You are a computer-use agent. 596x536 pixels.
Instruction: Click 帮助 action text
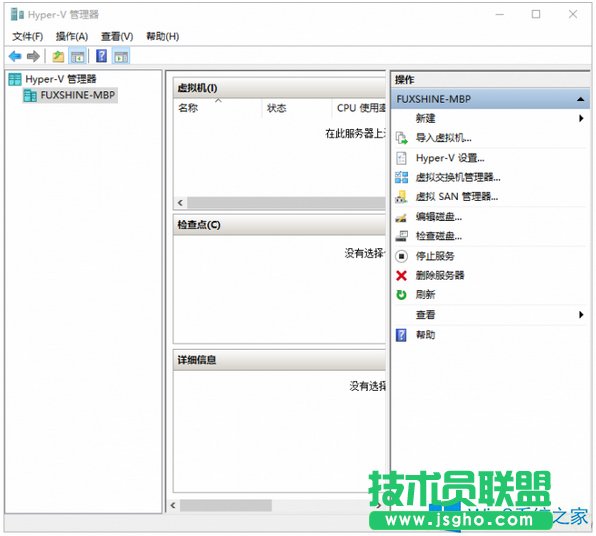coord(425,335)
